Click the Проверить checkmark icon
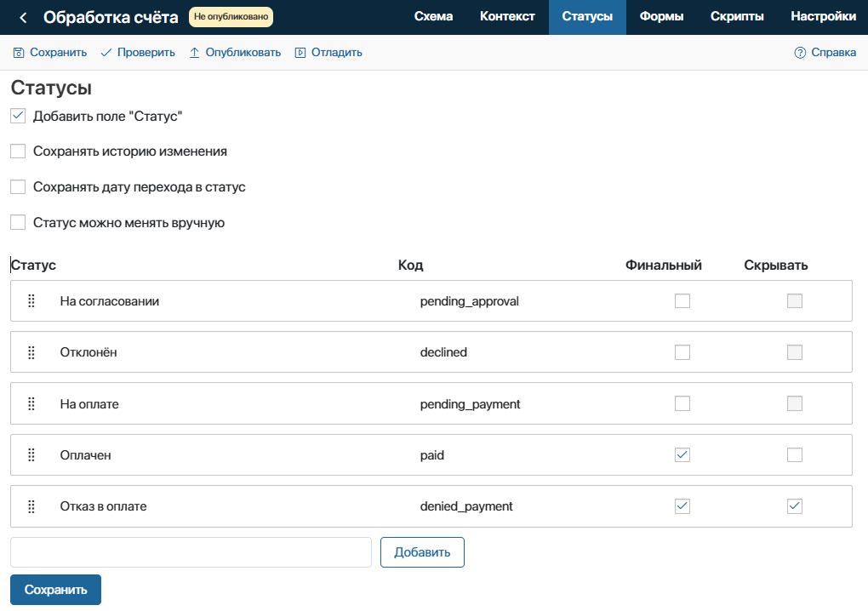This screenshot has width=868, height=611. point(106,53)
